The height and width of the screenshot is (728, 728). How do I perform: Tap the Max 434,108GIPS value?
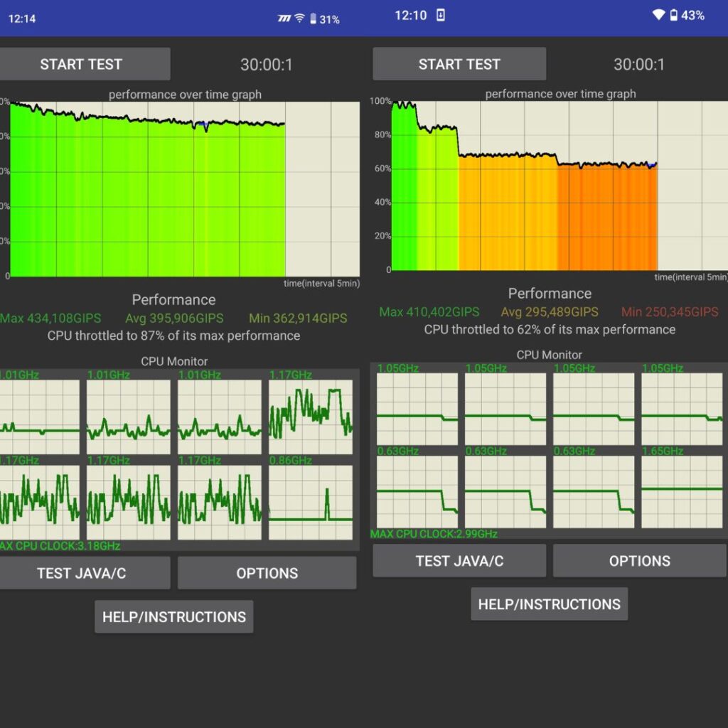[x=51, y=318]
